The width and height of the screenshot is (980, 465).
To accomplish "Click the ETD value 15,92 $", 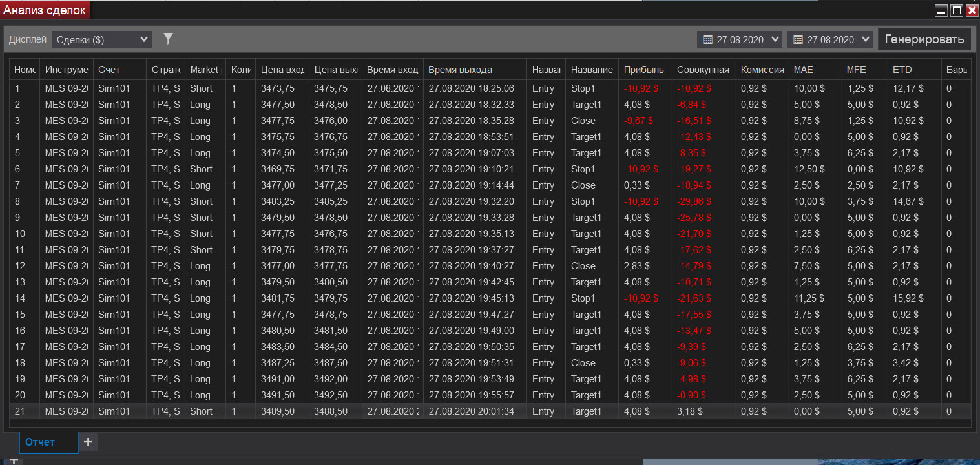I will pyautogui.click(x=908, y=298).
